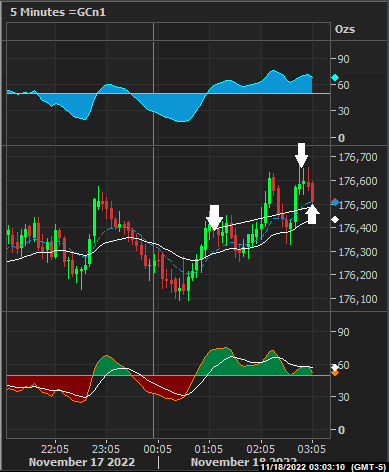Select the orange diamond marker in bottom indicator axis
The width and height of the screenshot is (389, 472).
(x=335, y=373)
